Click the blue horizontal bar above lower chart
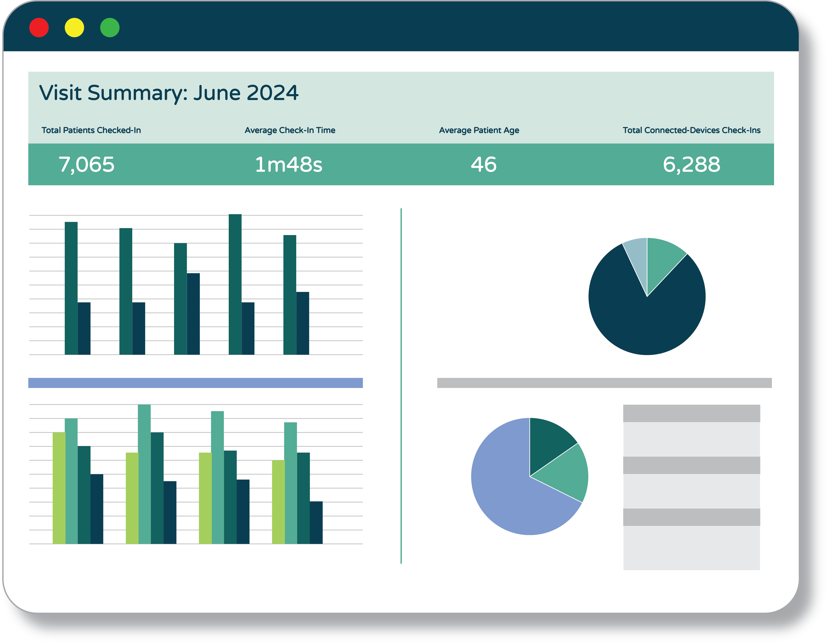Screen dimensions: 828x644 (x=195, y=383)
